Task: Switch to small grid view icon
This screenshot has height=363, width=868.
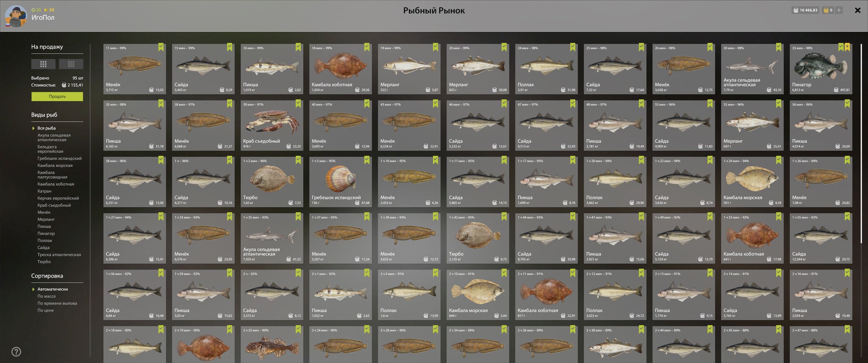Action: pos(71,64)
